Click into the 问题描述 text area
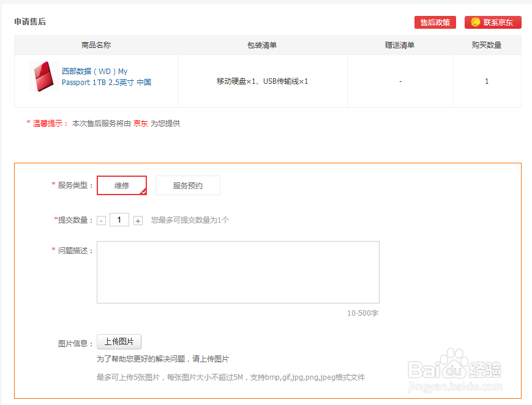Image resolution: width=532 pixels, height=405 pixels. click(x=238, y=272)
